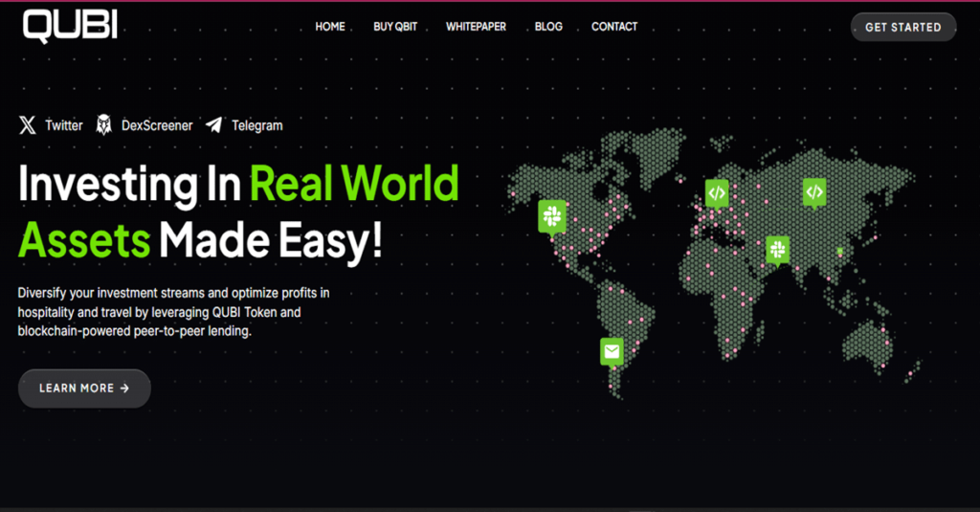Open the WHITEPAPER nav link
980x512 pixels.
(476, 27)
